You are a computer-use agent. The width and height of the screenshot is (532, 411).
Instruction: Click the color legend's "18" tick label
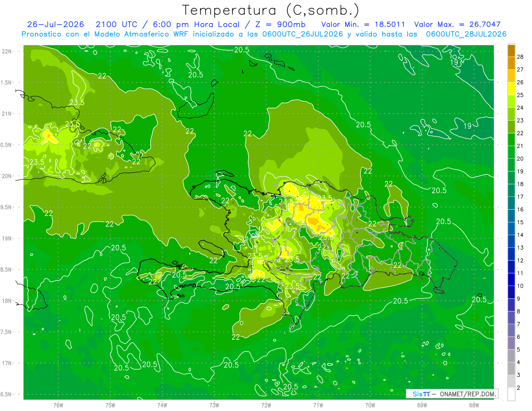(x=520, y=184)
